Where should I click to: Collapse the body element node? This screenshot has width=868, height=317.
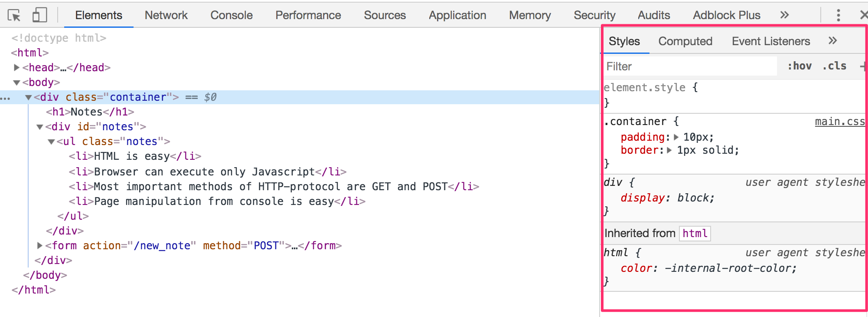pos(16,83)
